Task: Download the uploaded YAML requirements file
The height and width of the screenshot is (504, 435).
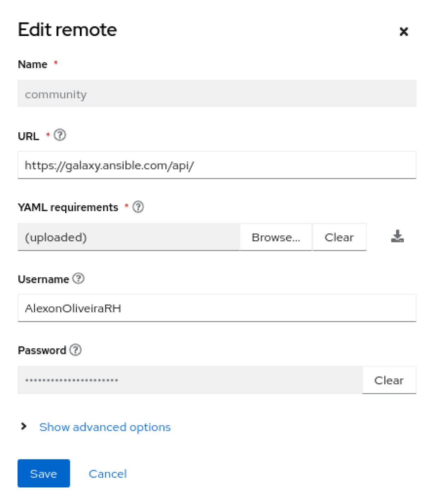Action: [397, 236]
